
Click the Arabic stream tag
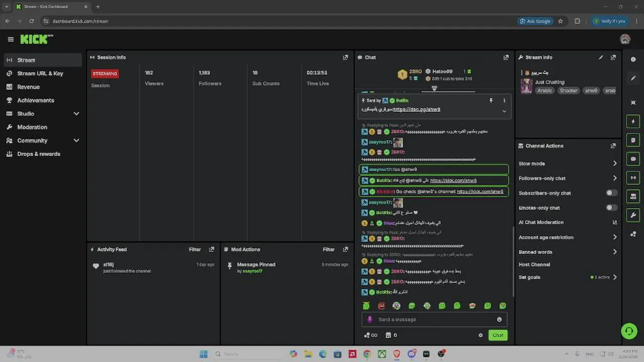[x=544, y=90]
